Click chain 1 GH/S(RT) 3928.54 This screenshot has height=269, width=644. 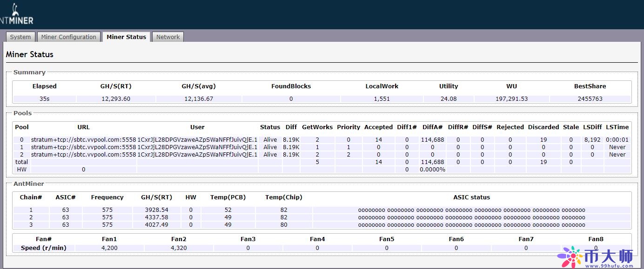(x=156, y=210)
